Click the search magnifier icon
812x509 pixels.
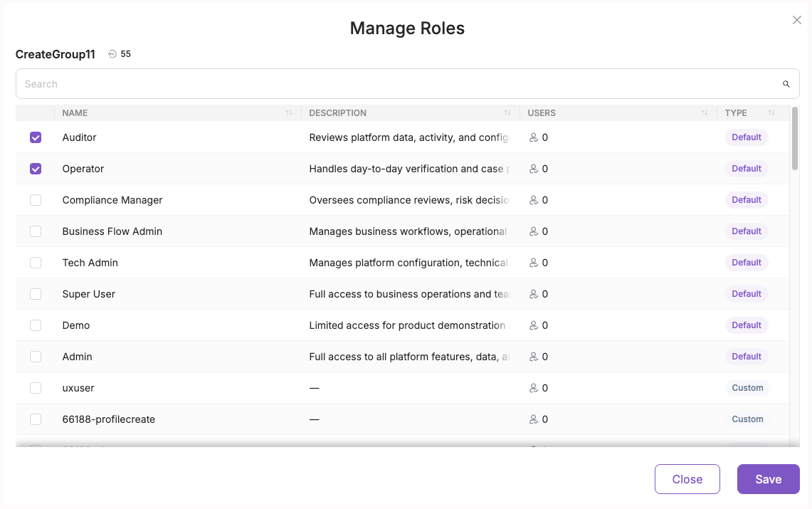[x=786, y=84]
